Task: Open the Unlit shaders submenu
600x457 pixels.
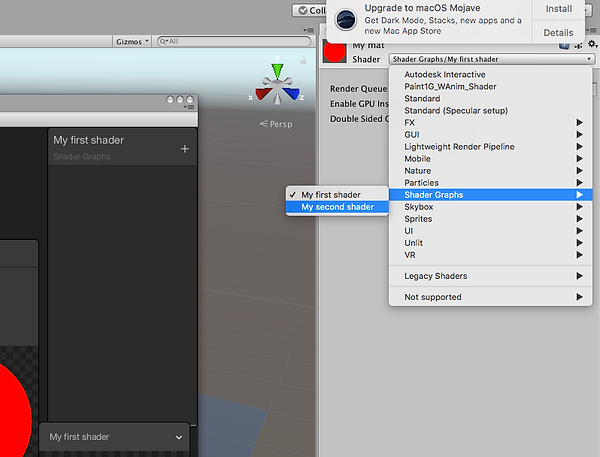Action: [491, 243]
